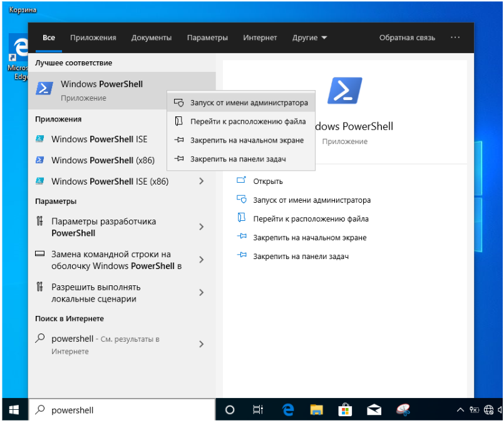Launch Windows PowerShell (x86) app result

click(x=102, y=160)
